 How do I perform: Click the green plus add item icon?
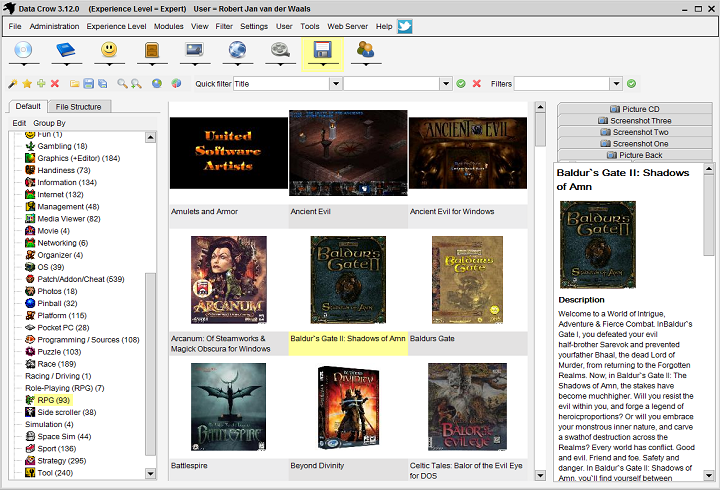41,84
